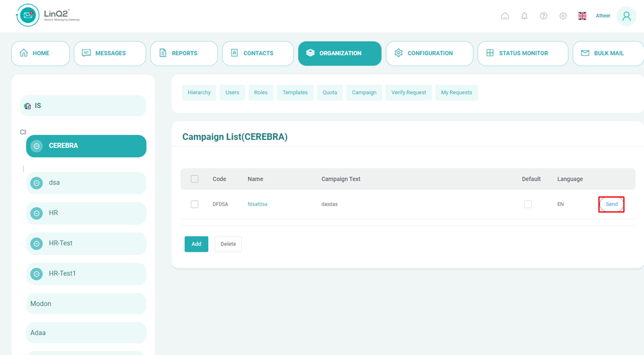The height and width of the screenshot is (355, 644).
Task: Click the Campaign Text column header
Action: (x=341, y=179)
